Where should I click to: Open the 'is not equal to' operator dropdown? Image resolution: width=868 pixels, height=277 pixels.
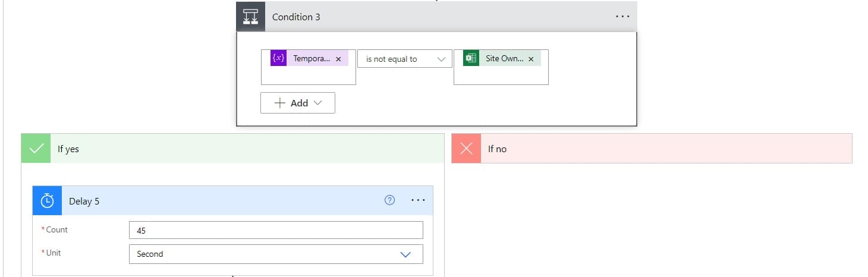pos(405,59)
